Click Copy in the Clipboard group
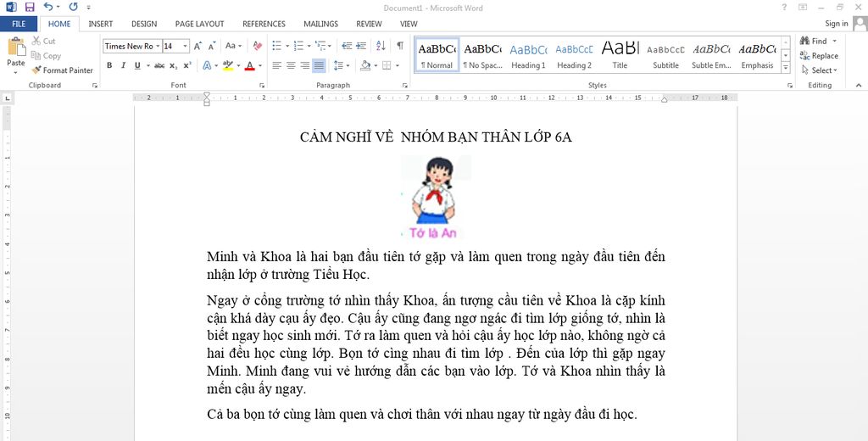Viewport: 868px width, 441px height. tap(46, 55)
